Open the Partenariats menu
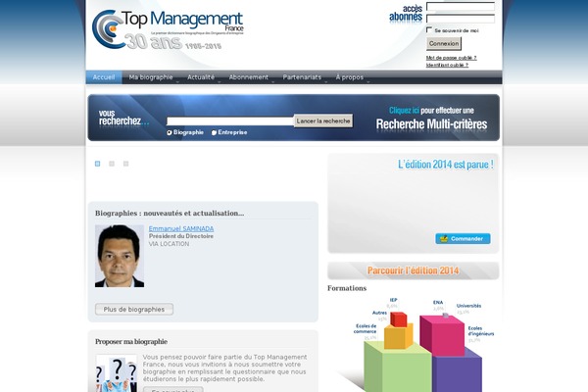This screenshot has height=392, width=588. point(302,77)
